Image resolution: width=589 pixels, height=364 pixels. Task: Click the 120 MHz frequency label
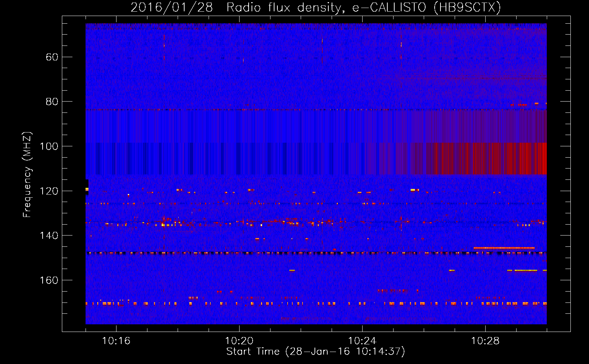coord(49,191)
